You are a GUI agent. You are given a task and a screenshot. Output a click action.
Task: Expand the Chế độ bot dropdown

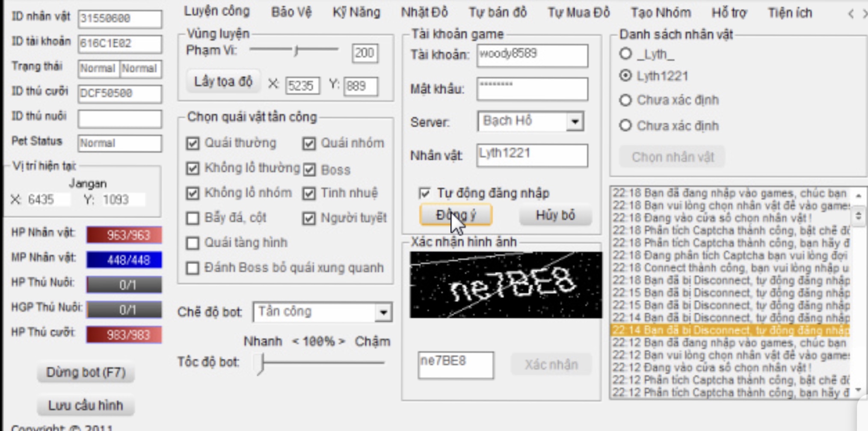pos(383,312)
